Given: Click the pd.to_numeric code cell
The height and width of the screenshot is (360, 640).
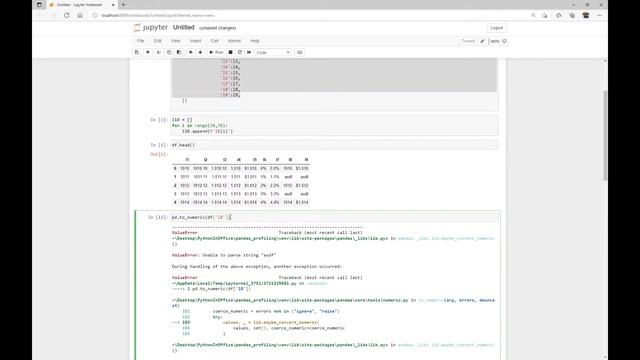Looking at the screenshot, I should pos(334,217).
